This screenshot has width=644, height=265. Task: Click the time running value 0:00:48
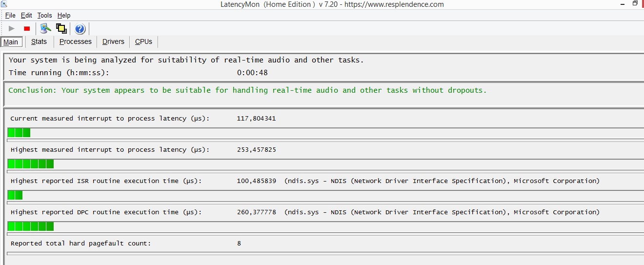click(x=252, y=73)
